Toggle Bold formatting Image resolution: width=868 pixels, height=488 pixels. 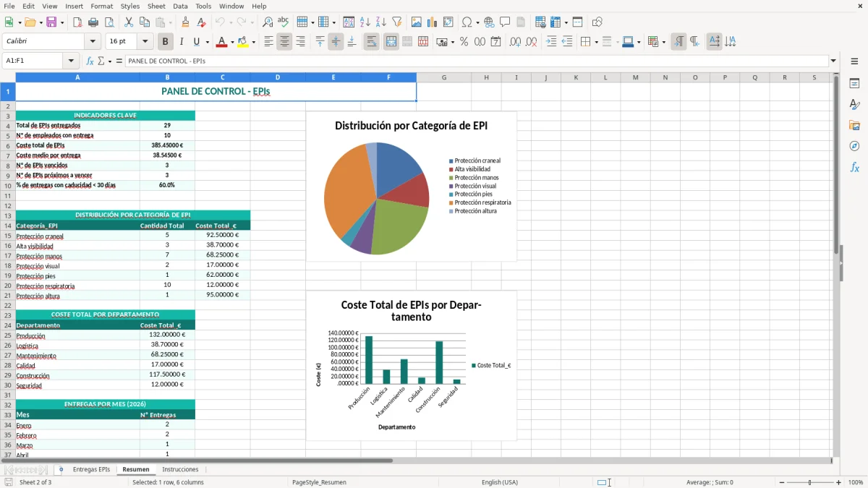coord(166,42)
